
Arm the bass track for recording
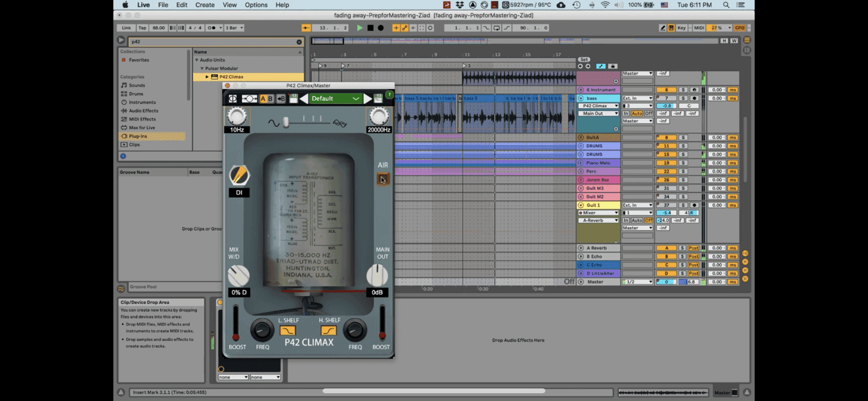pyautogui.click(x=694, y=98)
